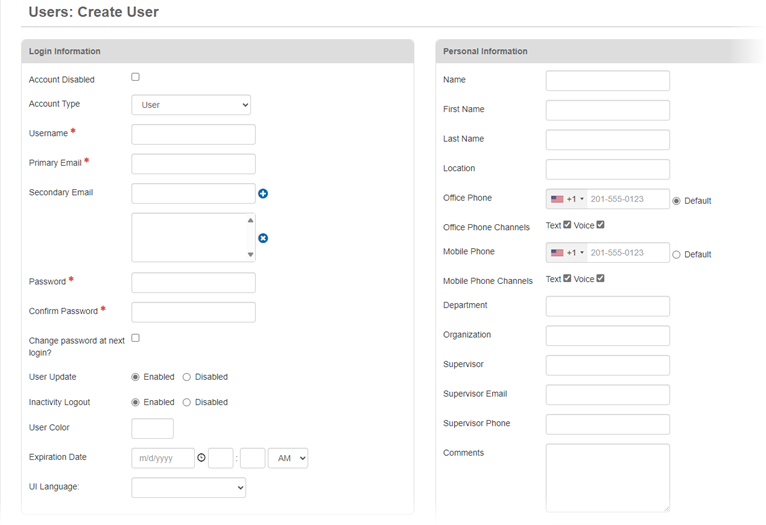
Task: Select Disabled for User Update
Action: [x=187, y=377]
